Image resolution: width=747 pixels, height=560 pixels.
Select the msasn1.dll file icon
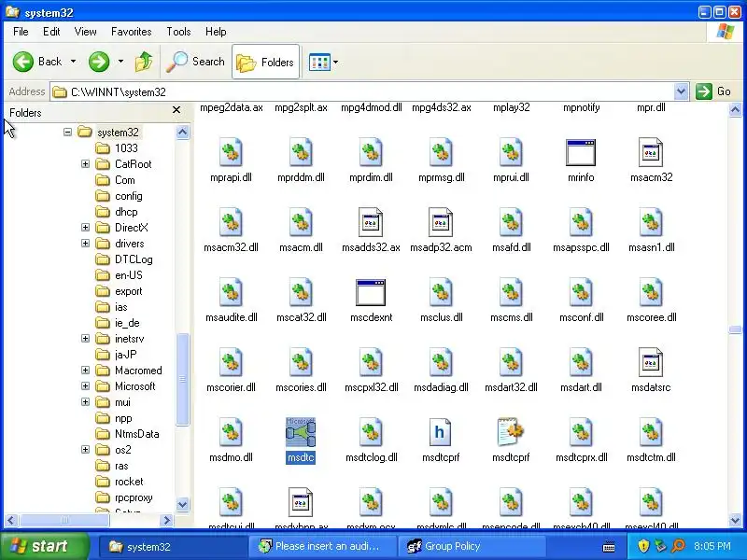click(x=651, y=222)
